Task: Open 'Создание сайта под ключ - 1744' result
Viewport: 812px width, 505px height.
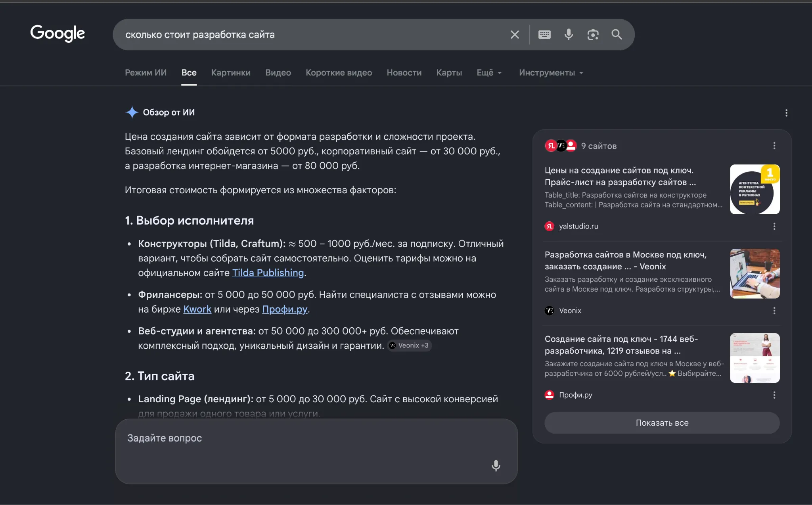Action: pos(621,345)
